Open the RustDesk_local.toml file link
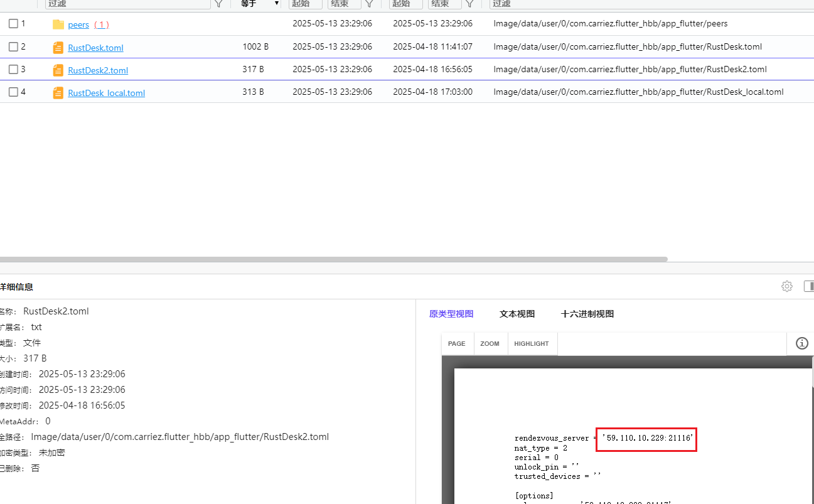The width and height of the screenshot is (814, 504). [107, 93]
